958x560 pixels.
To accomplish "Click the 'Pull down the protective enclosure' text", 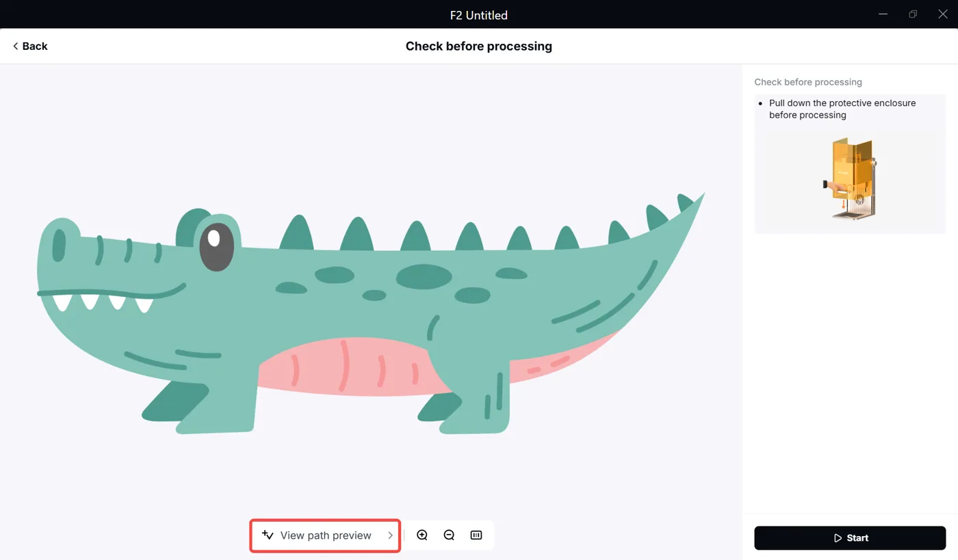I will (x=842, y=109).
